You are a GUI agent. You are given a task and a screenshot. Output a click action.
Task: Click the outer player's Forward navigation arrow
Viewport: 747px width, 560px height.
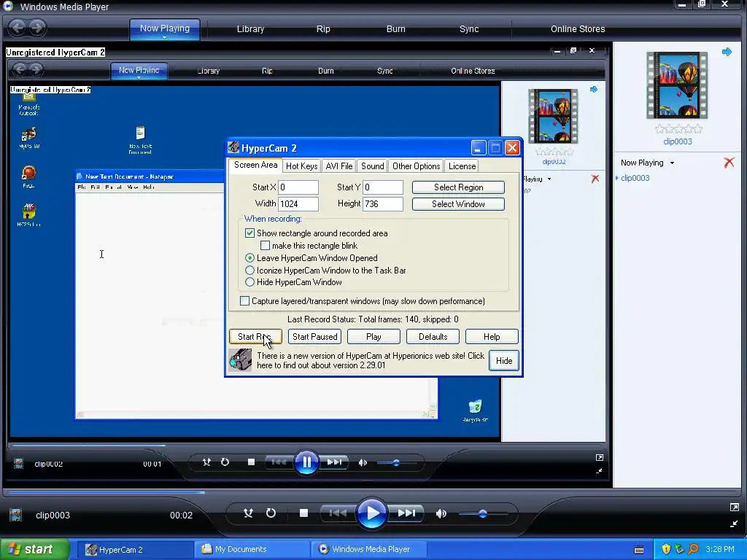37,28
